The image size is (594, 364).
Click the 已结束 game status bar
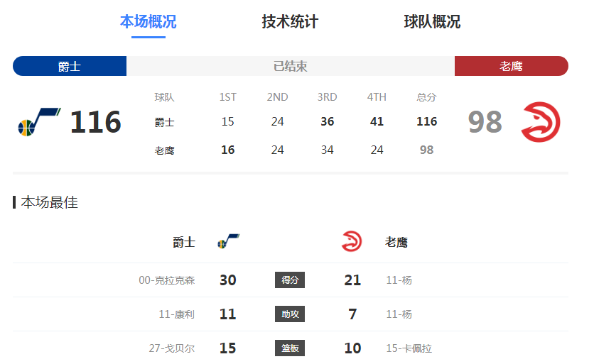tap(291, 66)
